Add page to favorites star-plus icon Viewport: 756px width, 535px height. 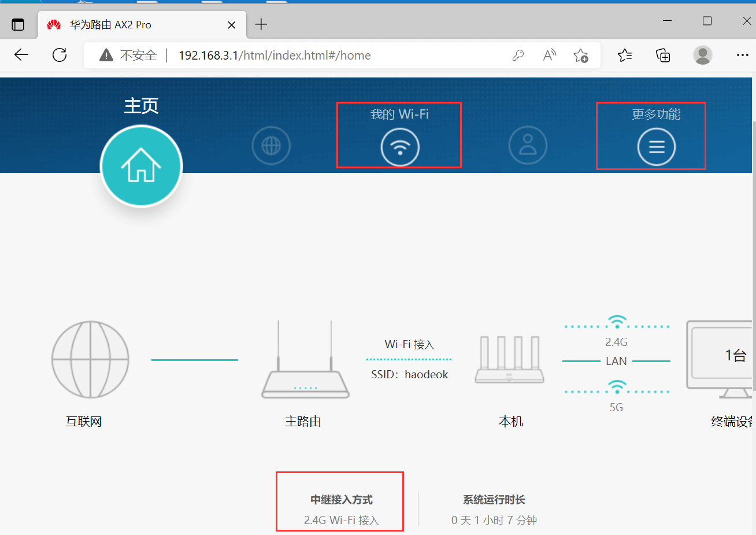(581, 55)
